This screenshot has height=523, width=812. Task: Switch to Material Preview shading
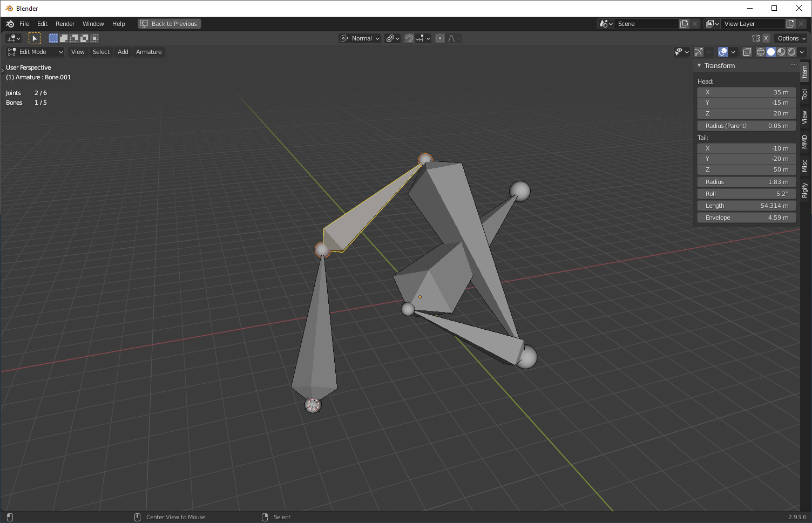click(781, 52)
